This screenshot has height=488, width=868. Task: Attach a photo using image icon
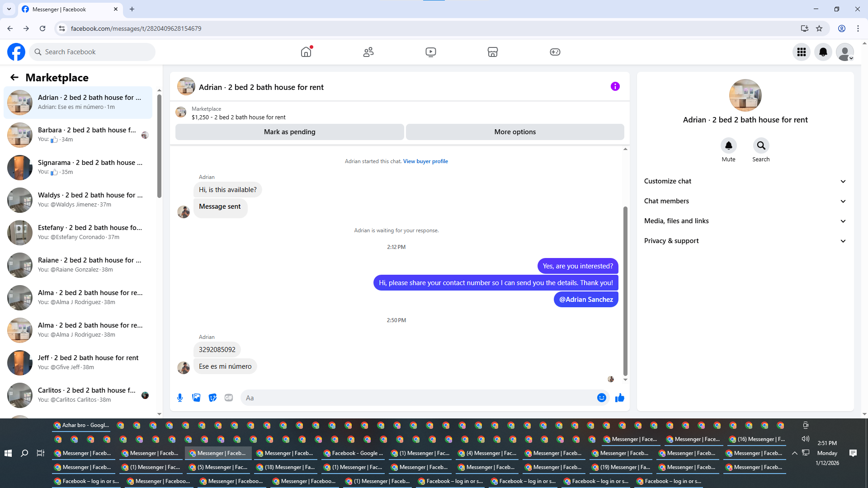(196, 398)
